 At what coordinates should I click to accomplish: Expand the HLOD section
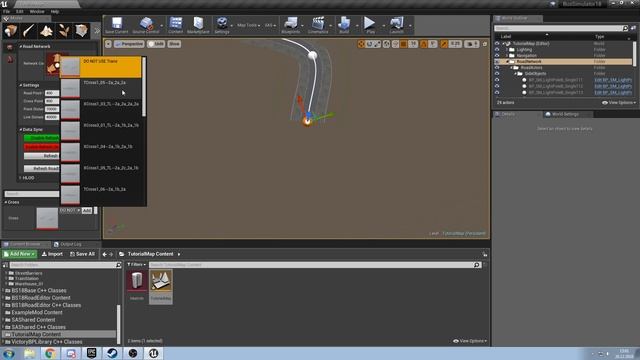click(x=20, y=178)
